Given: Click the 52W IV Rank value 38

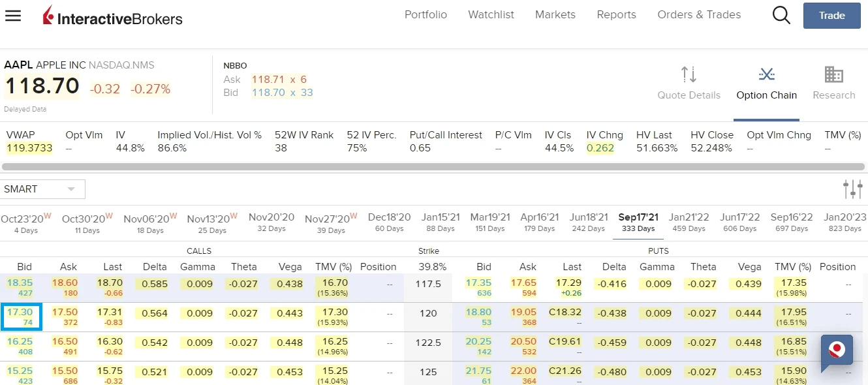Looking at the screenshot, I should pyautogui.click(x=281, y=148).
